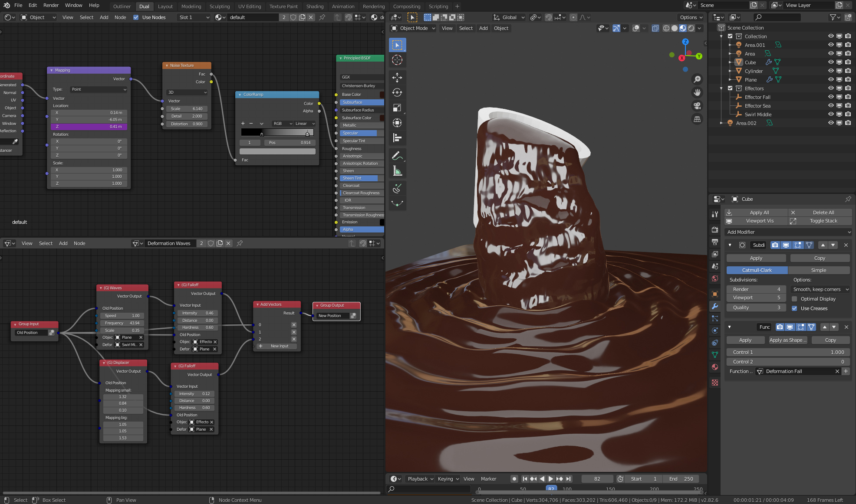Uncheck the Use Nodes checkbox

[x=136, y=17]
